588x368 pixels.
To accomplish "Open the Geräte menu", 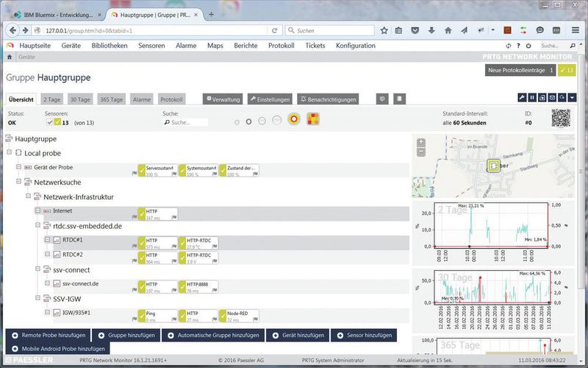I will tap(71, 46).
